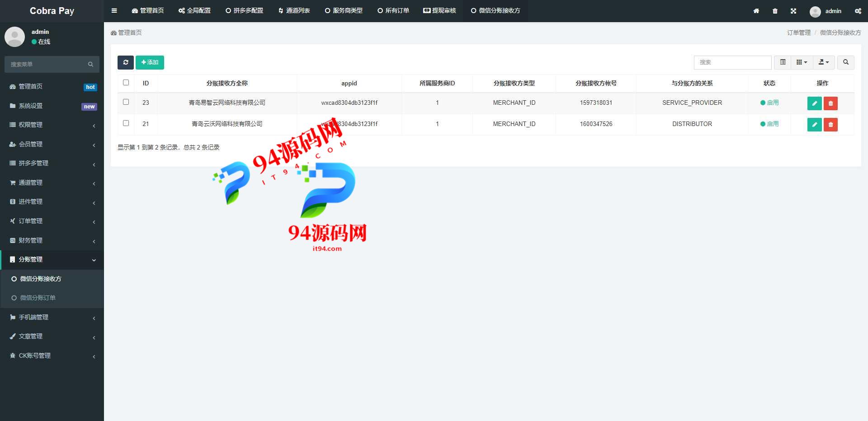Open 管理首页 in the sidebar
Viewport: 868px width, 421px height.
(52, 87)
